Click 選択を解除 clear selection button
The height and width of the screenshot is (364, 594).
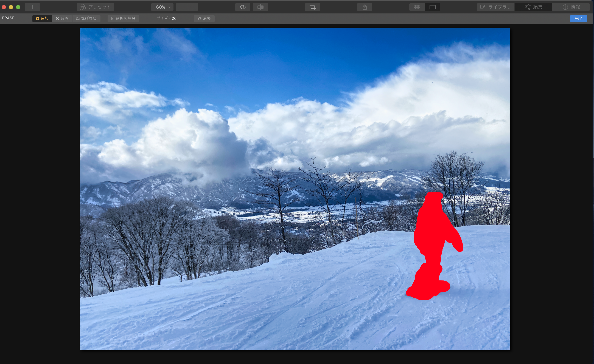click(x=123, y=19)
